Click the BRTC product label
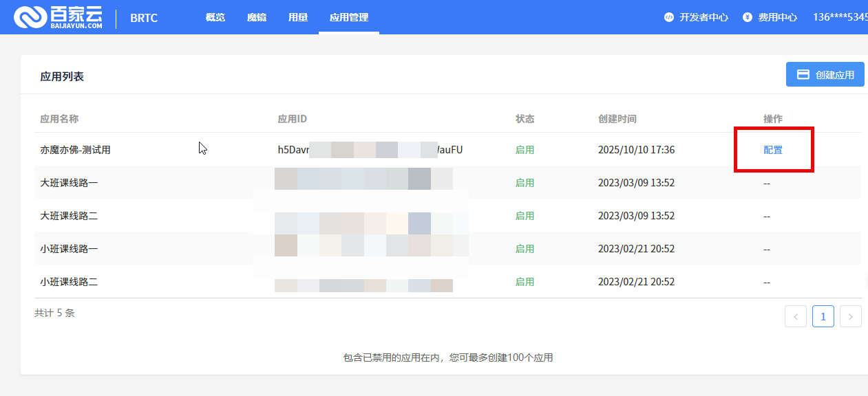868x396 pixels. [144, 18]
